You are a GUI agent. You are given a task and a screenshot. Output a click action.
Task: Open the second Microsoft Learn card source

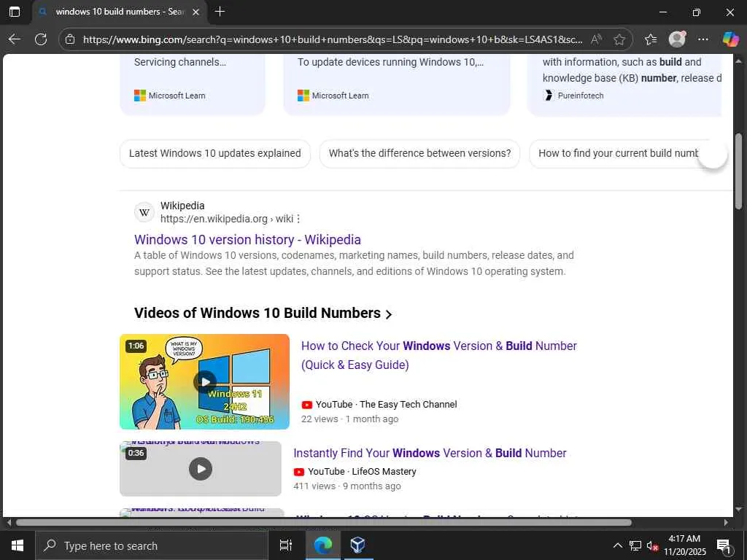[x=333, y=96]
